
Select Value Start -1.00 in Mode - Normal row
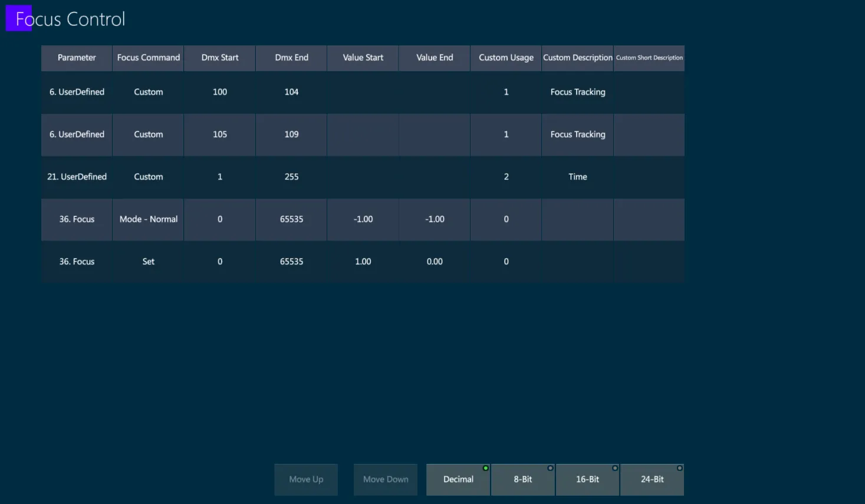(363, 219)
